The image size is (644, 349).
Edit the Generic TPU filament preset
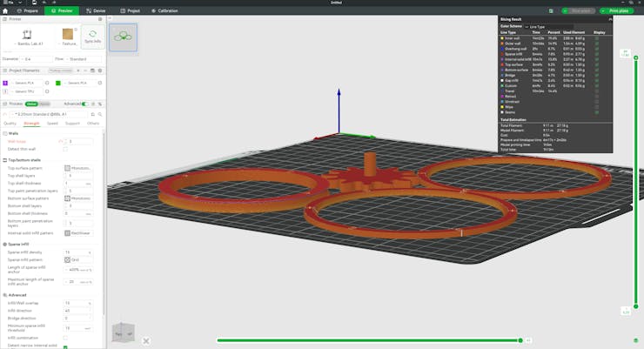coord(47,91)
